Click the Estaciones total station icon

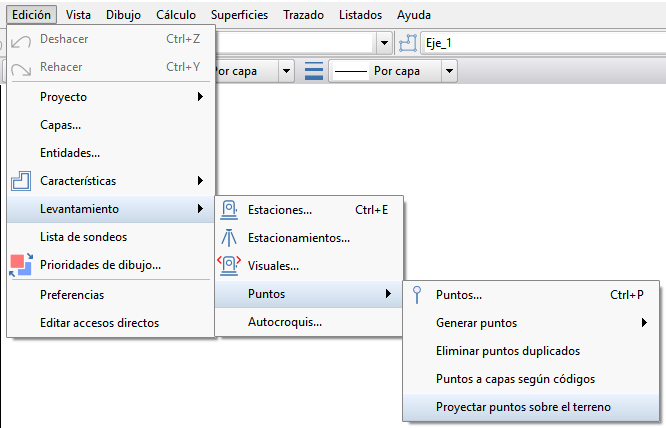[229, 210]
